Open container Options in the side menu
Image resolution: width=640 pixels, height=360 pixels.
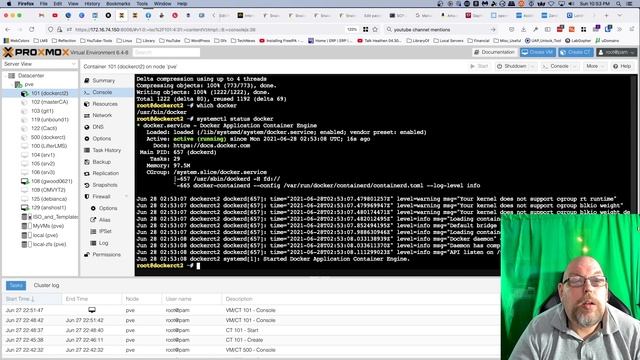pos(101,138)
